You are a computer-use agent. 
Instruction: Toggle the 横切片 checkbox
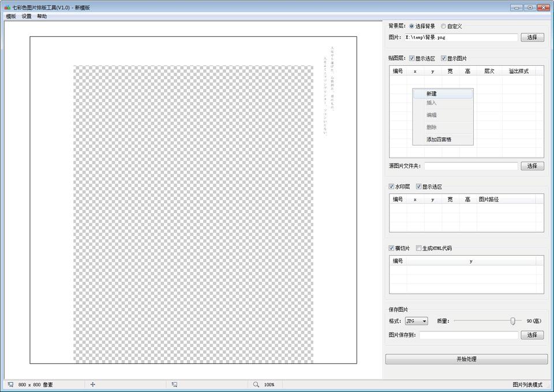pos(392,248)
